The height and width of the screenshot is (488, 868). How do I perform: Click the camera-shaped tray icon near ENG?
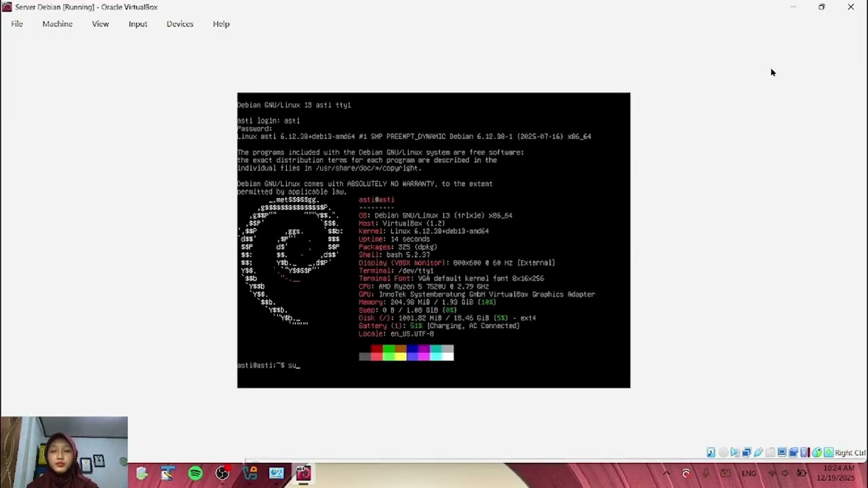(x=726, y=473)
